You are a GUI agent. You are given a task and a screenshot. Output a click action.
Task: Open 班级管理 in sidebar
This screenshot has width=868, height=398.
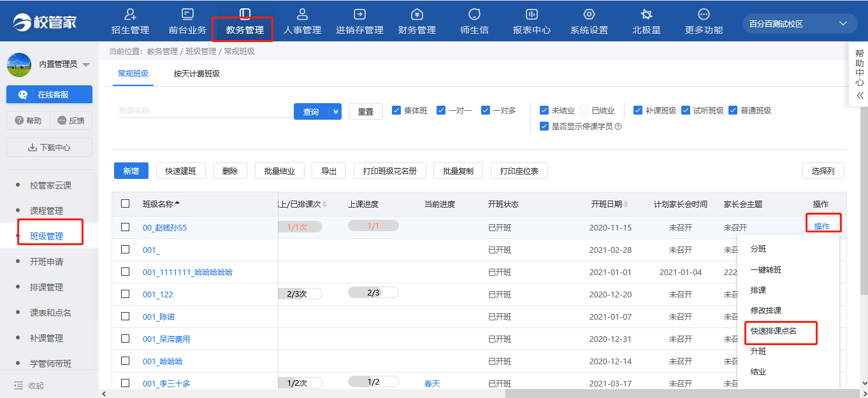pyautogui.click(x=47, y=236)
